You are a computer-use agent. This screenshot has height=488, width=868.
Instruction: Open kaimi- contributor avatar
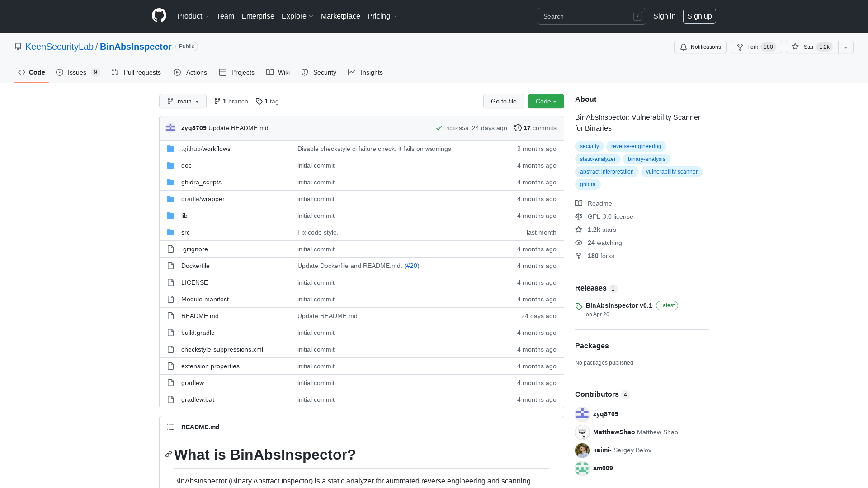(x=582, y=450)
